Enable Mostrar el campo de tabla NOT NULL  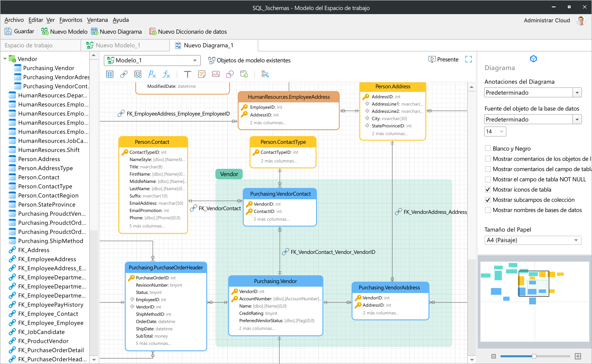click(x=488, y=179)
